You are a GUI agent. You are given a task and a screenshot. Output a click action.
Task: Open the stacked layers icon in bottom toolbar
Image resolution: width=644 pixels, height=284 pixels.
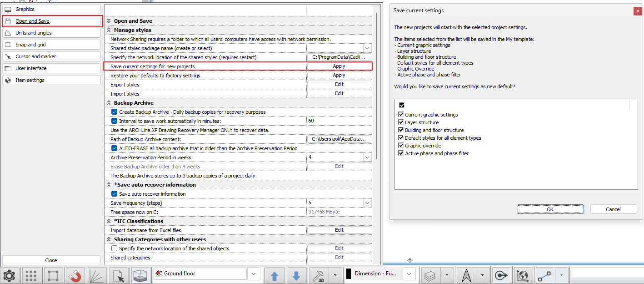[x=430, y=275]
